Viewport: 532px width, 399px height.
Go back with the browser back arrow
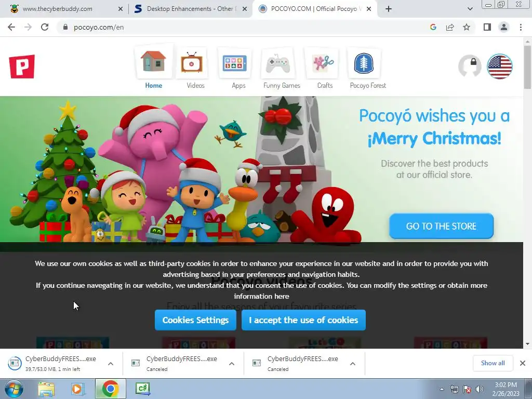11,27
